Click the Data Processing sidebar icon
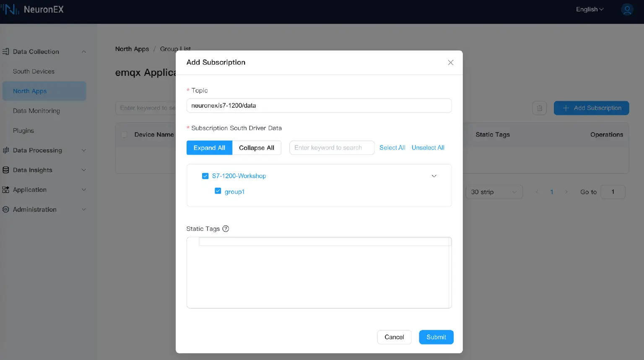 tap(6, 150)
